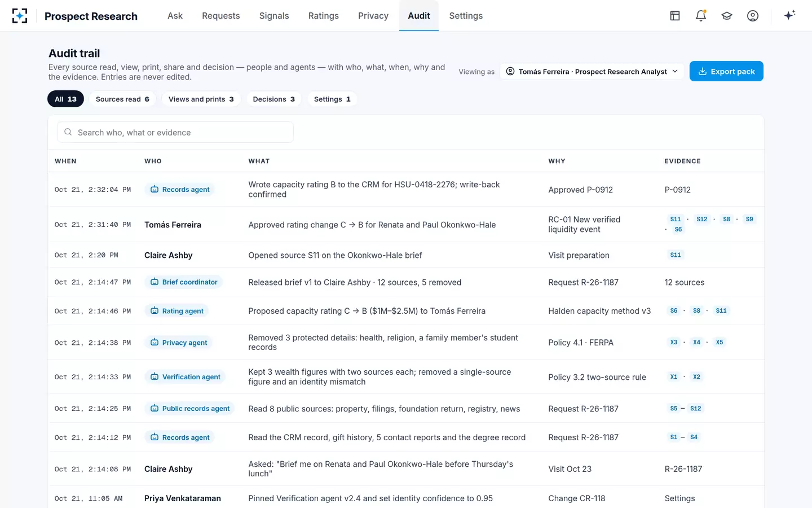Switch to the Requests tab

pos(221,16)
